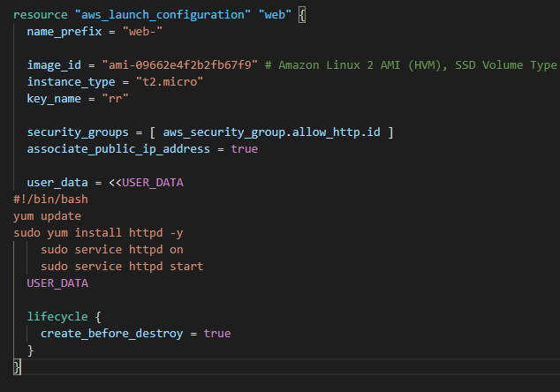Click the ami-09662e4f2b2fb67f9 string
Screen dimensions: 560x392
click(179, 65)
